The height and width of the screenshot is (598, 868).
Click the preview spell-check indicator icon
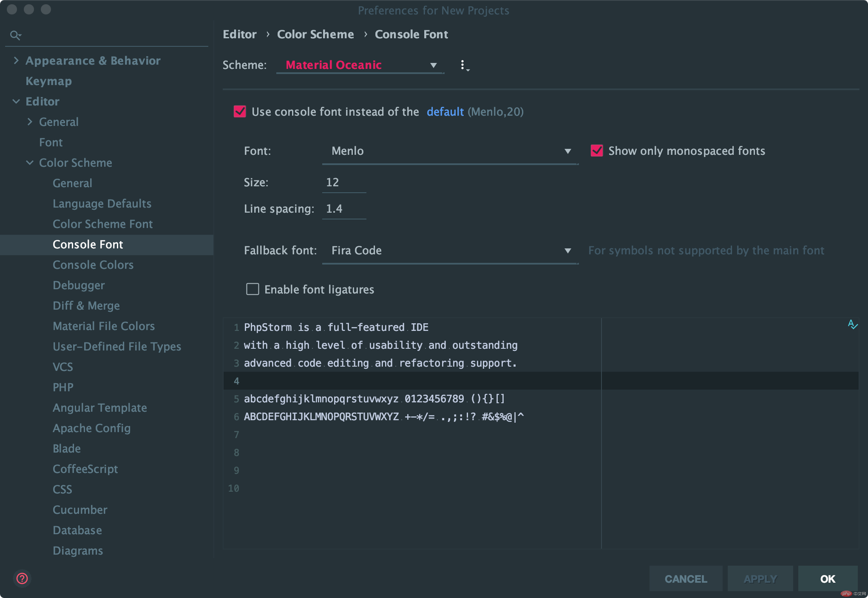pos(852,325)
